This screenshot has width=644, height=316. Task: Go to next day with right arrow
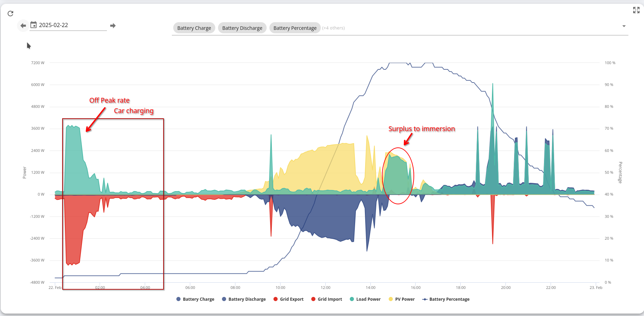click(x=113, y=26)
